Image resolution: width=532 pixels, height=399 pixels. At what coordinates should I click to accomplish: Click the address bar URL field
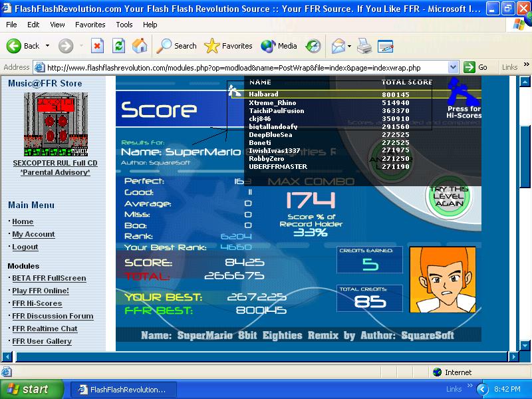pyautogui.click(x=246, y=68)
